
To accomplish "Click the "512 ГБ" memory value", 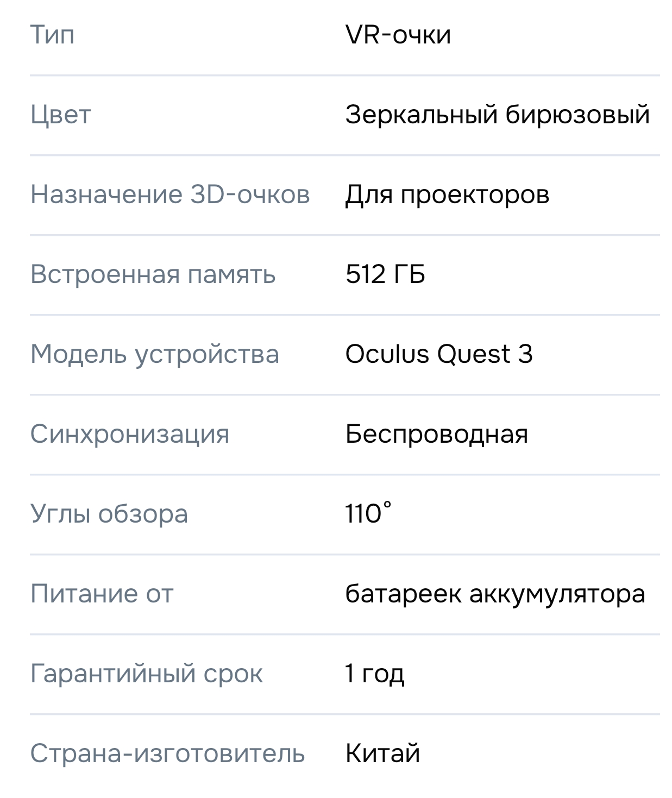I will point(385,274).
